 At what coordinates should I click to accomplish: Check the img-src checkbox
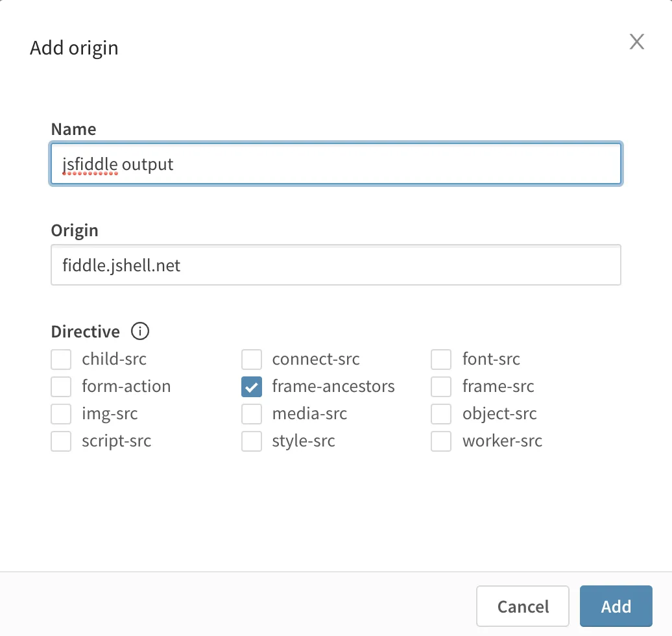[60, 413]
